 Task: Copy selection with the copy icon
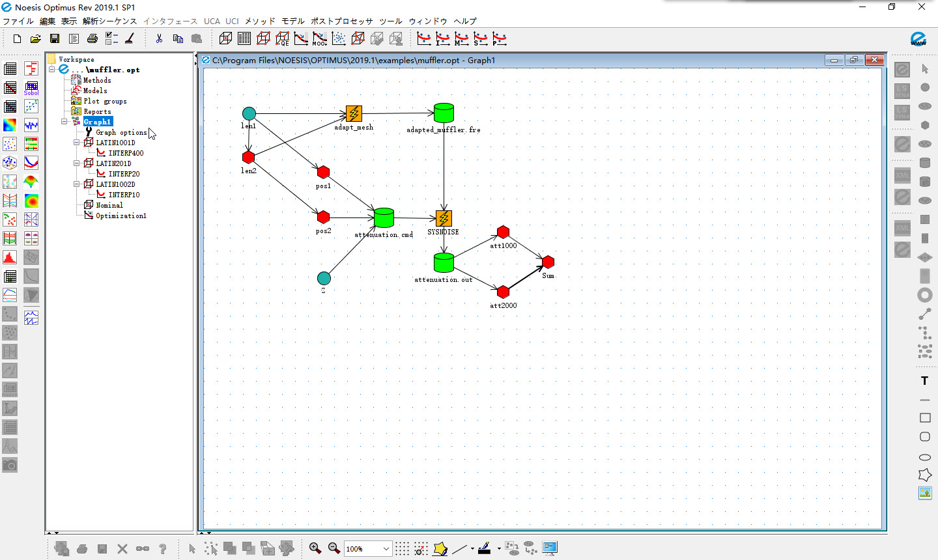coord(178,39)
